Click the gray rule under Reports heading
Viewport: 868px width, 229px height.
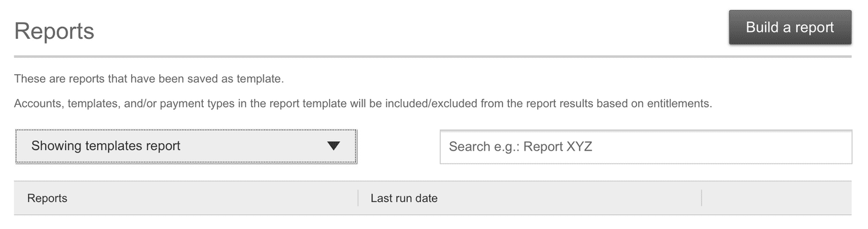click(x=433, y=57)
